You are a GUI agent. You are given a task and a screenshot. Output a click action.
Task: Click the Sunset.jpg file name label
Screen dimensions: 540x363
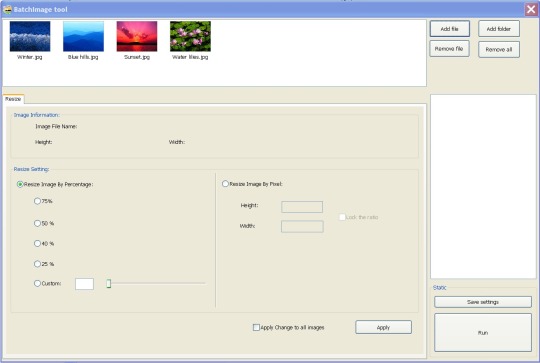[137, 57]
